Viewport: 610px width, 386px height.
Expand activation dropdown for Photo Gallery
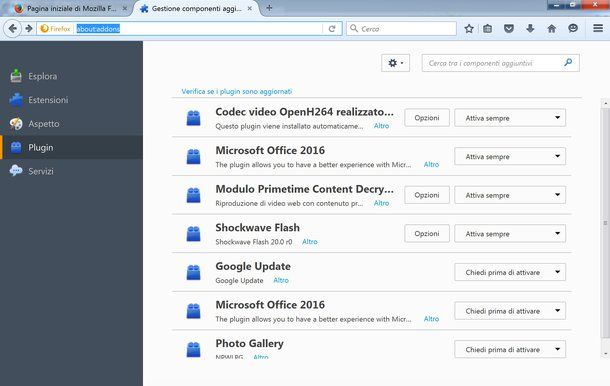510,349
